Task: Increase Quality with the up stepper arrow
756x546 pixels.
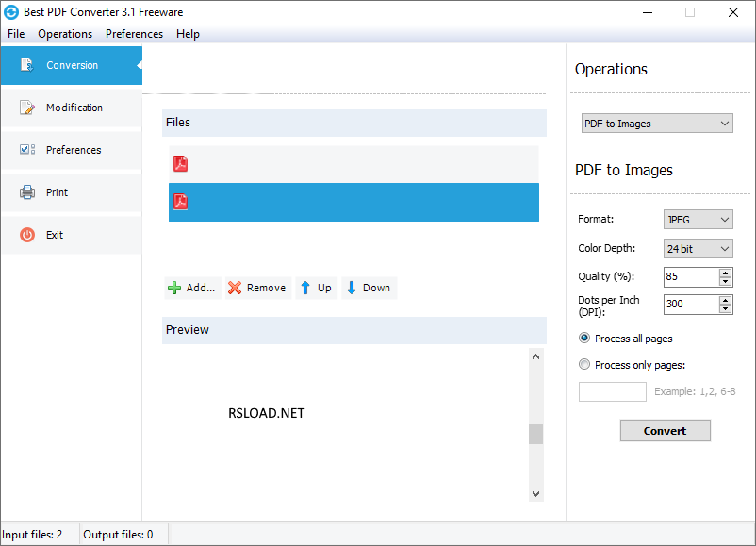Action: (725, 272)
